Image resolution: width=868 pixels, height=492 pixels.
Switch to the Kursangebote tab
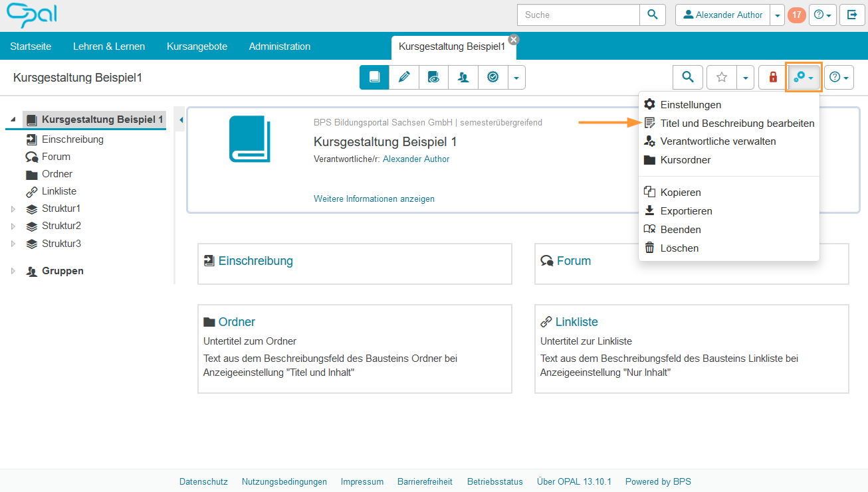[197, 46]
